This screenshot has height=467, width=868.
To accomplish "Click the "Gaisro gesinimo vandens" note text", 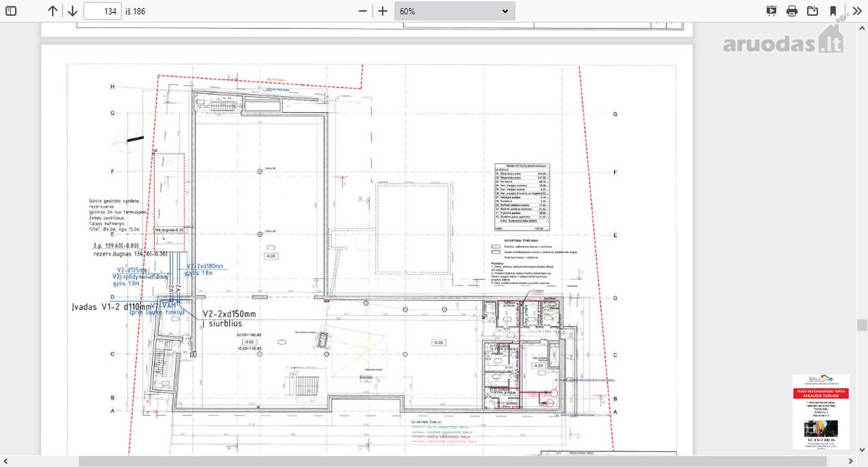I will [116, 200].
